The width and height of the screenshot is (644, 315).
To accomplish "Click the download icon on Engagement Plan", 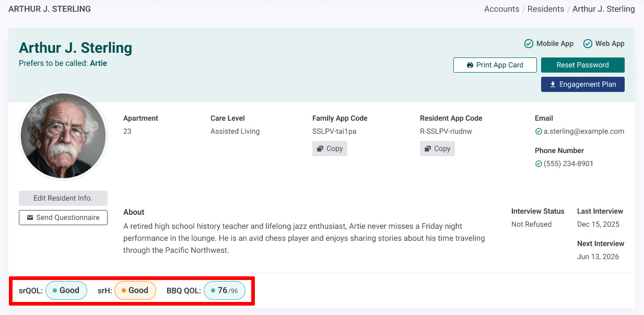I will [x=553, y=85].
